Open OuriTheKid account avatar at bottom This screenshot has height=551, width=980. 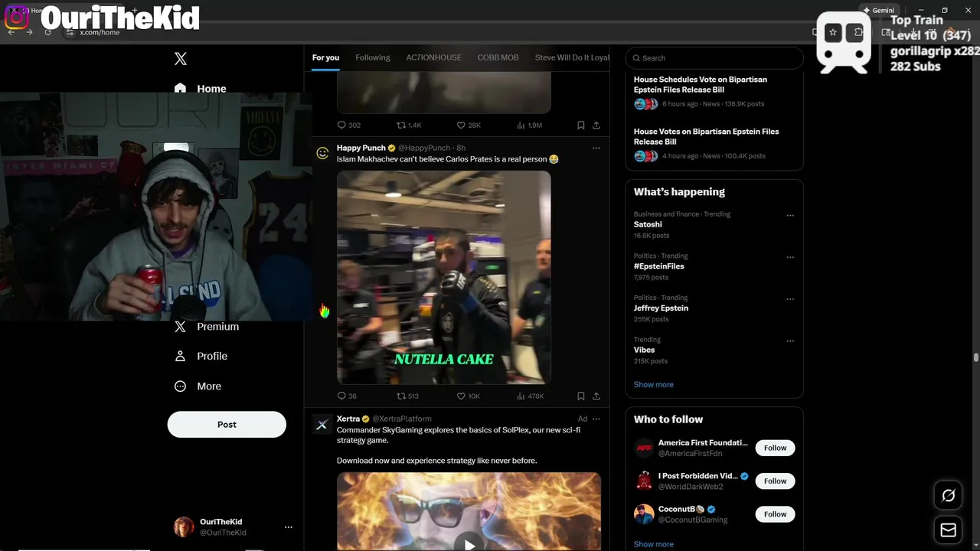point(184,527)
